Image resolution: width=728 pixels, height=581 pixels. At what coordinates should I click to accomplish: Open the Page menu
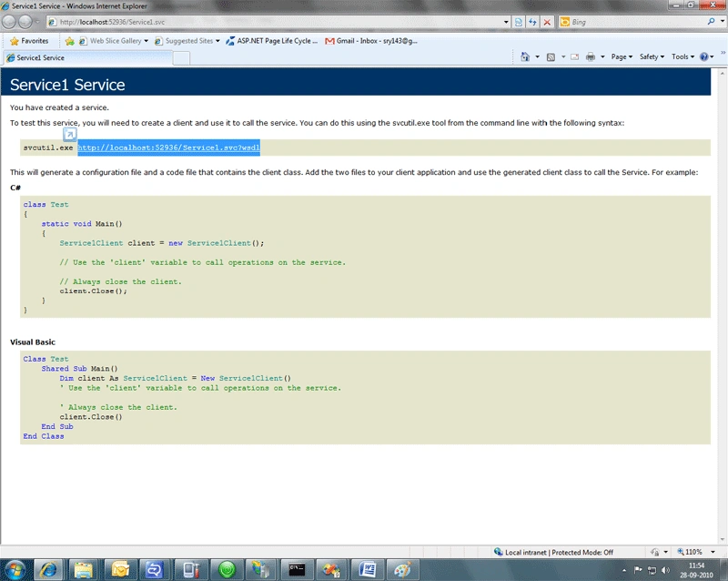pos(622,56)
